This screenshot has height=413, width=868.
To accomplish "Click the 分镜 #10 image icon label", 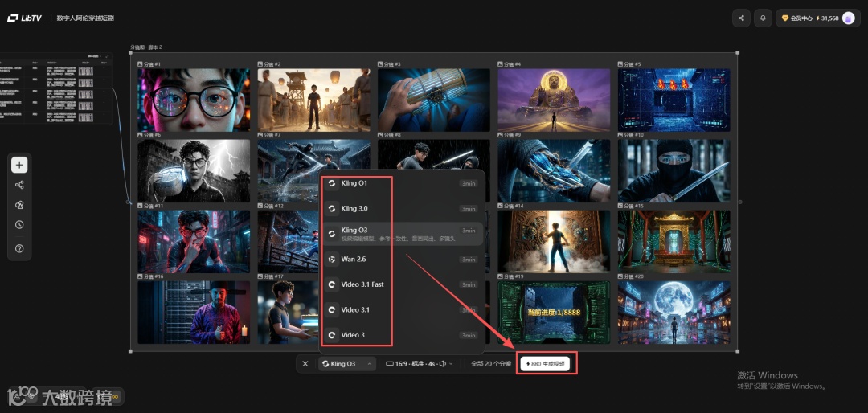I will 632,135.
